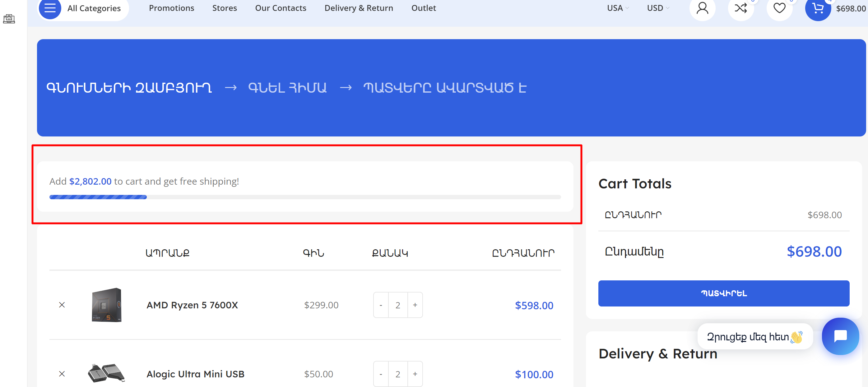Expand the USA country dropdown
The height and width of the screenshot is (387, 868).
click(x=618, y=8)
